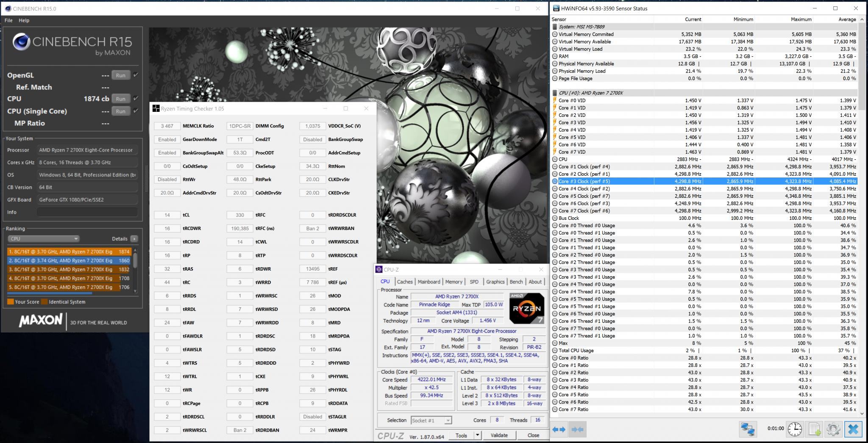The image size is (868, 443).
Task: Toggle the CPU (Single Core) test checkmark
Action: (x=136, y=111)
